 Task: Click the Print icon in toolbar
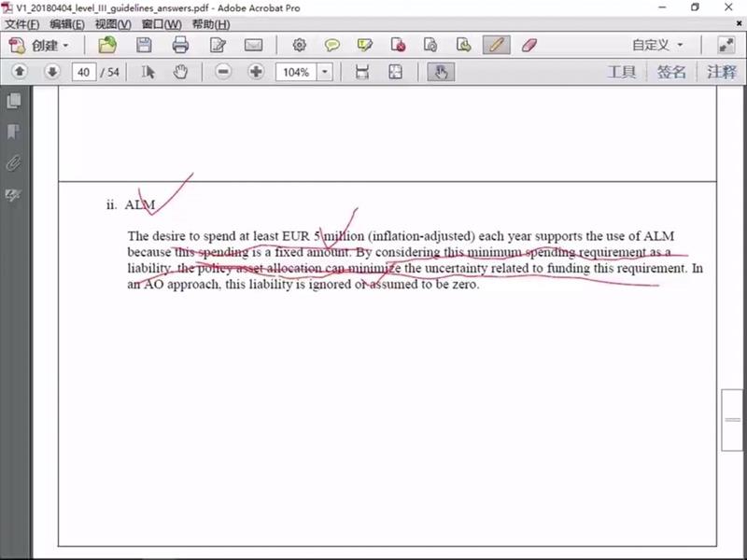coord(180,45)
